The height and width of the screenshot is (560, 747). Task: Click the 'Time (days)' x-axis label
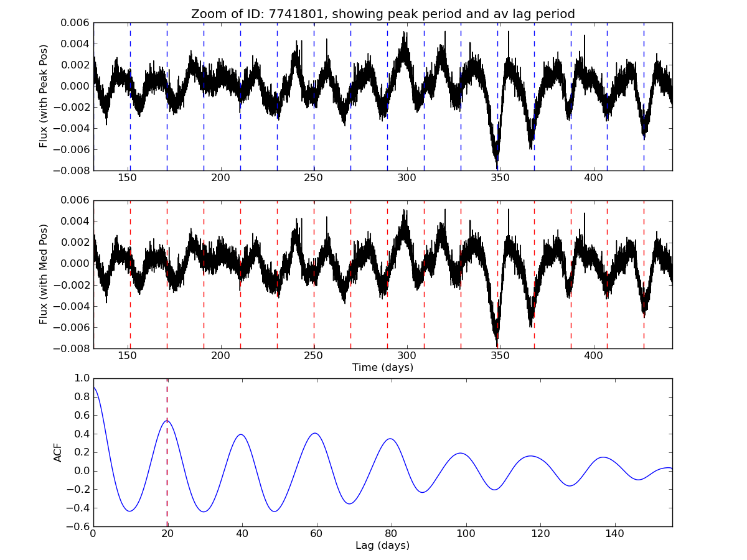point(382,368)
